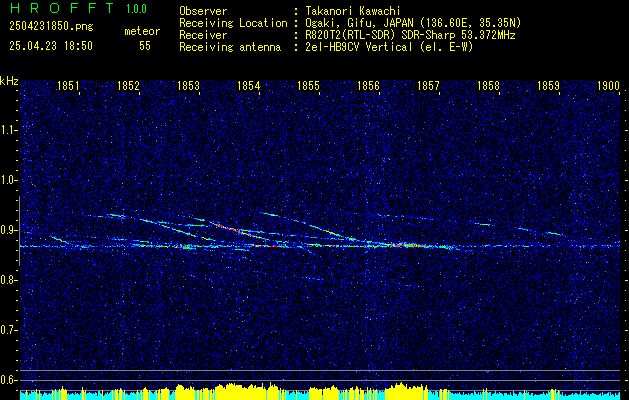Click the 1858 time marker
Viewport: 629px width, 400px height.
click(x=489, y=85)
